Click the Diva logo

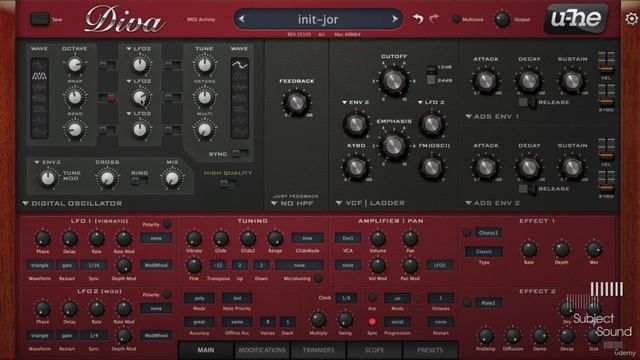(x=124, y=20)
